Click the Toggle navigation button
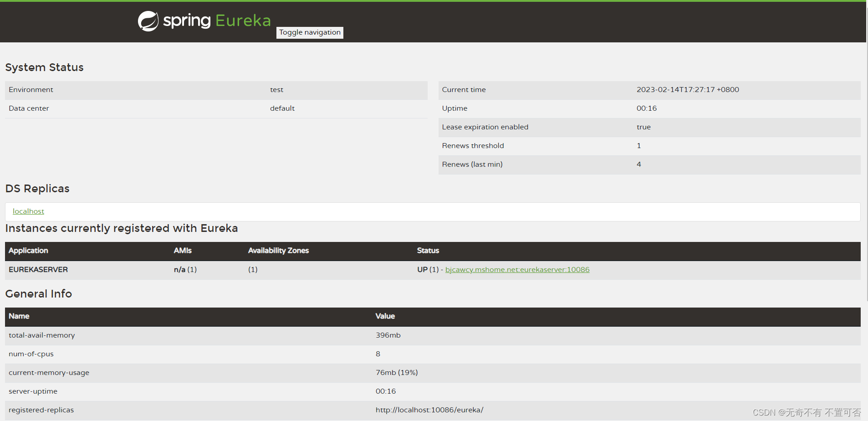The image size is (868, 421). tap(310, 32)
